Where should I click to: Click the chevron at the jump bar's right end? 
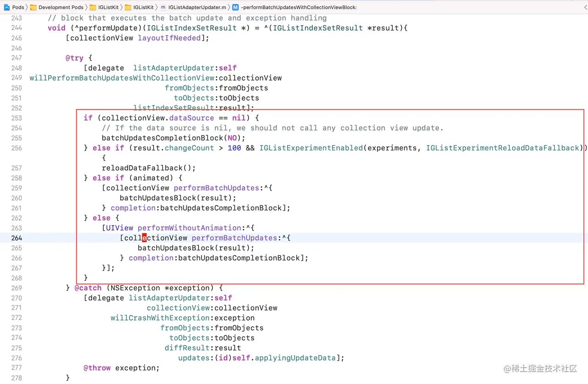[585, 7]
